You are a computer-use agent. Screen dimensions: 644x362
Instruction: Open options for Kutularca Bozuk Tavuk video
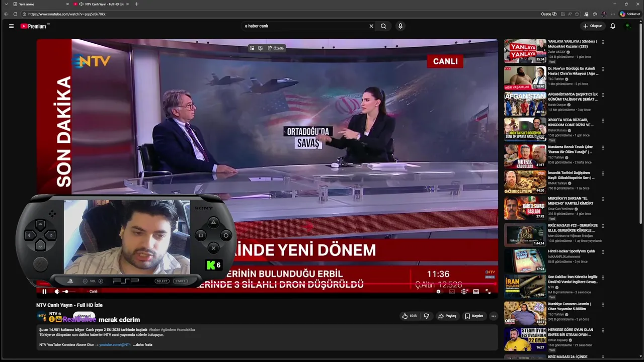click(x=603, y=147)
